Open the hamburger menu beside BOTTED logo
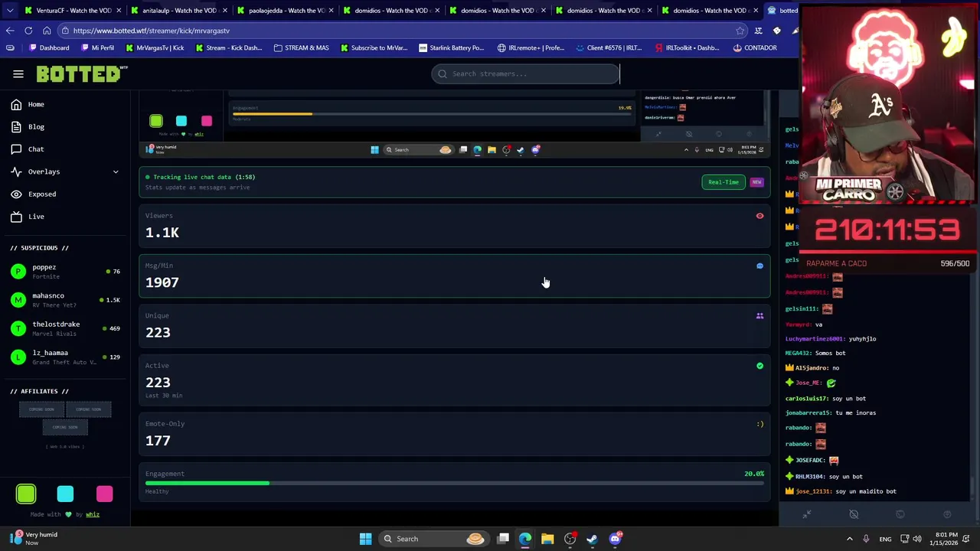Image resolution: width=980 pixels, height=551 pixels. (x=18, y=74)
